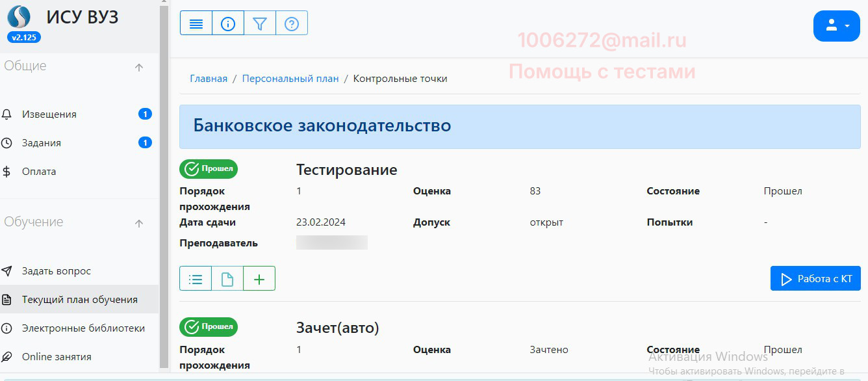Open the help question mark icon
This screenshot has height=381, width=868.
pyautogui.click(x=292, y=23)
